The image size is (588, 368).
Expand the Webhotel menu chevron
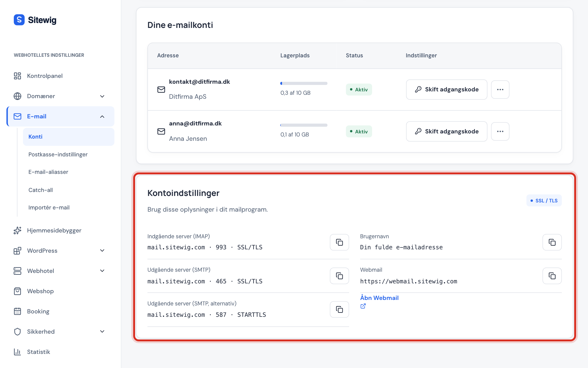102,271
